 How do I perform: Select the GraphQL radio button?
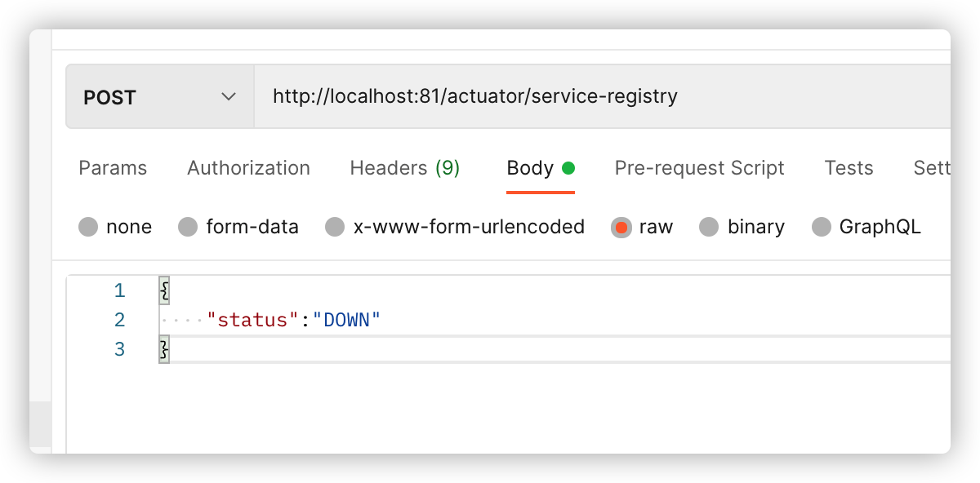(822, 227)
